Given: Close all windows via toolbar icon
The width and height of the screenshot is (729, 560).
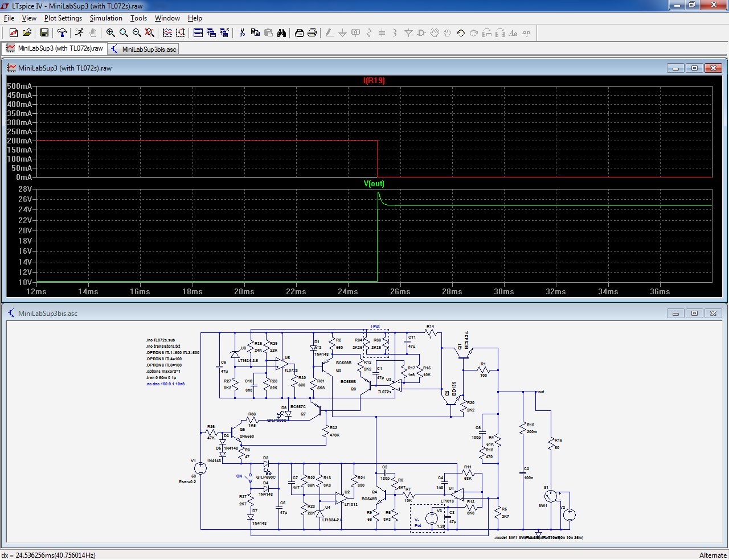Looking at the screenshot, I should coord(224,33).
